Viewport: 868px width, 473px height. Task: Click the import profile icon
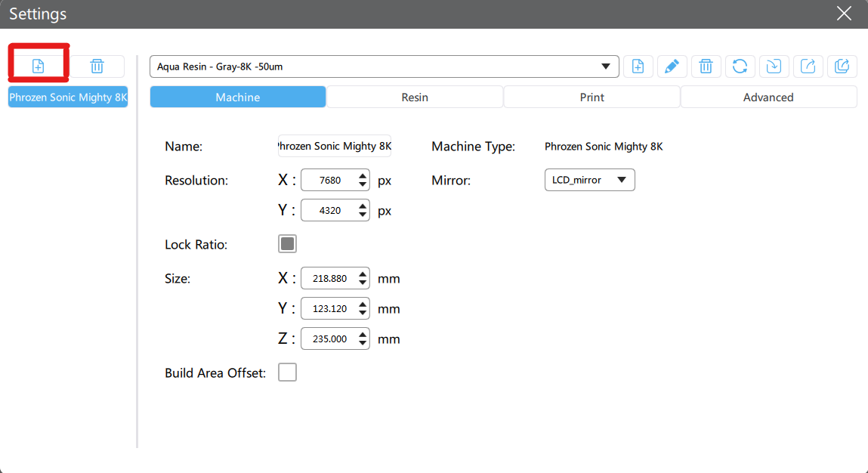tap(774, 66)
